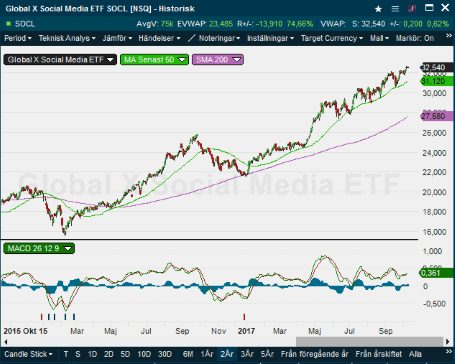Open the Period dropdown menu

point(18,38)
